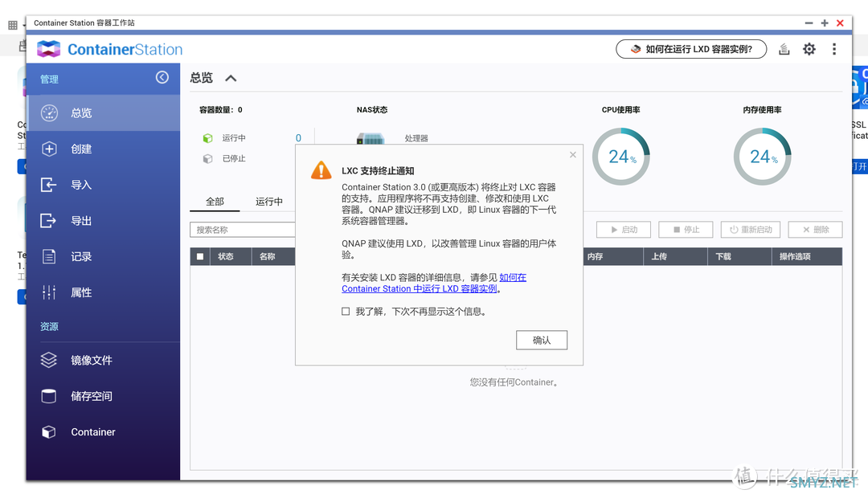The height and width of the screenshot is (498, 868).
Task: Open the Create (创建) sidebar item
Action: [103, 149]
